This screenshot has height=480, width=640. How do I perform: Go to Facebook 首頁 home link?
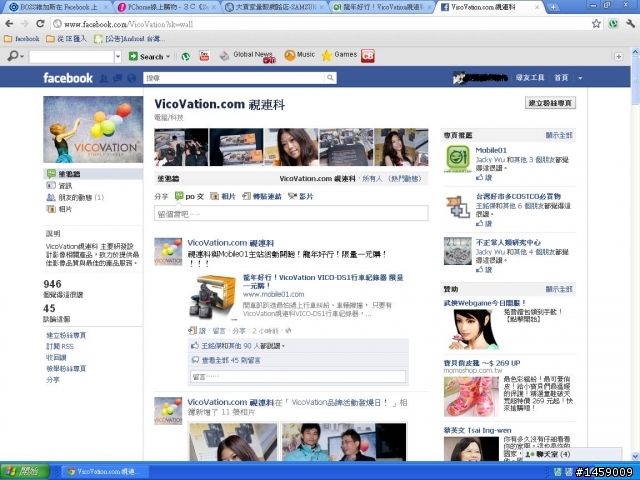[x=561, y=78]
